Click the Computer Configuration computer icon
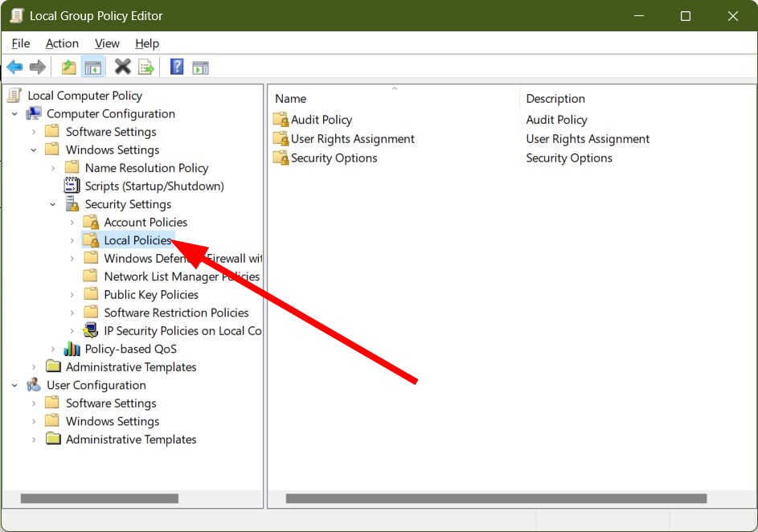 pyautogui.click(x=34, y=113)
